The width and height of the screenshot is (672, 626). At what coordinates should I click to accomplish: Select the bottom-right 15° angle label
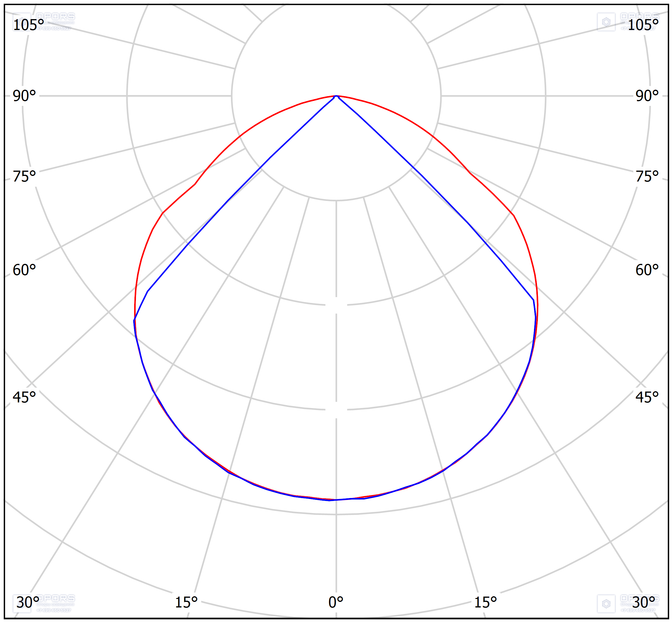click(485, 602)
